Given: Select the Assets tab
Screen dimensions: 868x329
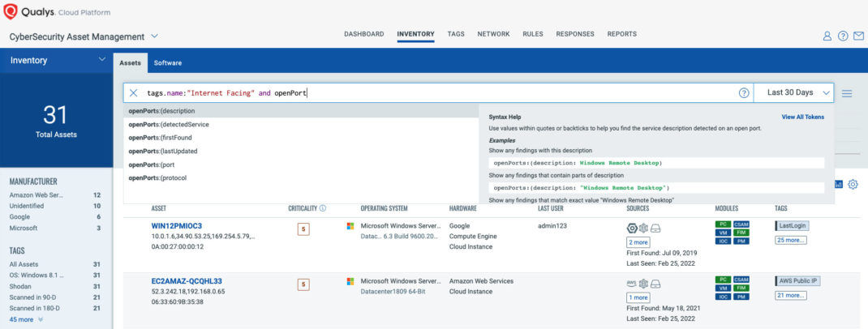Looking at the screenshot, I should coord(130,63).
